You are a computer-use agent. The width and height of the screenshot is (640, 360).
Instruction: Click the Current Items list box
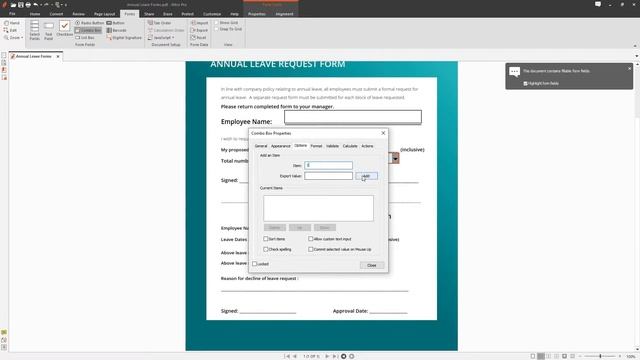[318, 208]
